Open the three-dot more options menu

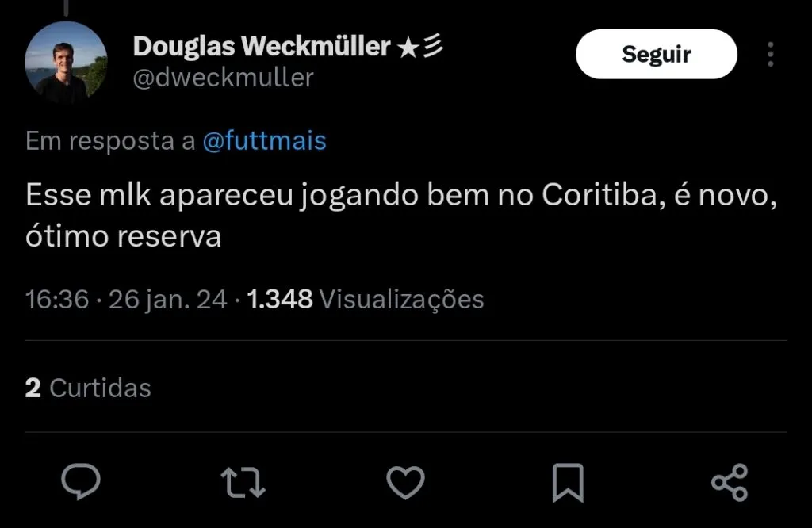(x=771, y=55)
